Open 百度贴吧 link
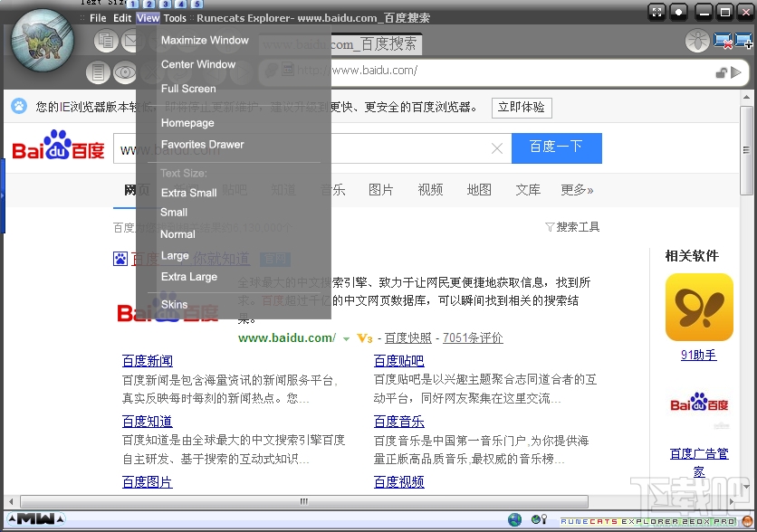 398,361
